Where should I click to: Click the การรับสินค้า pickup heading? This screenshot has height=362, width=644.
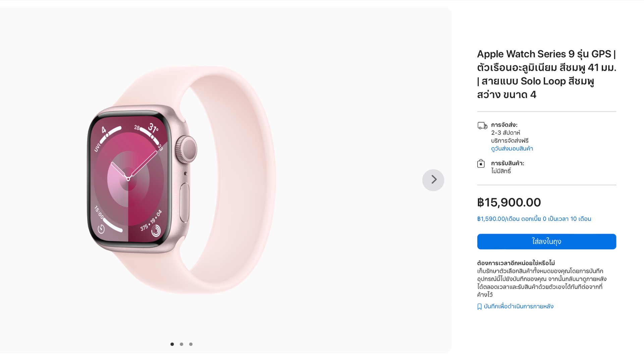coord(507,163)
